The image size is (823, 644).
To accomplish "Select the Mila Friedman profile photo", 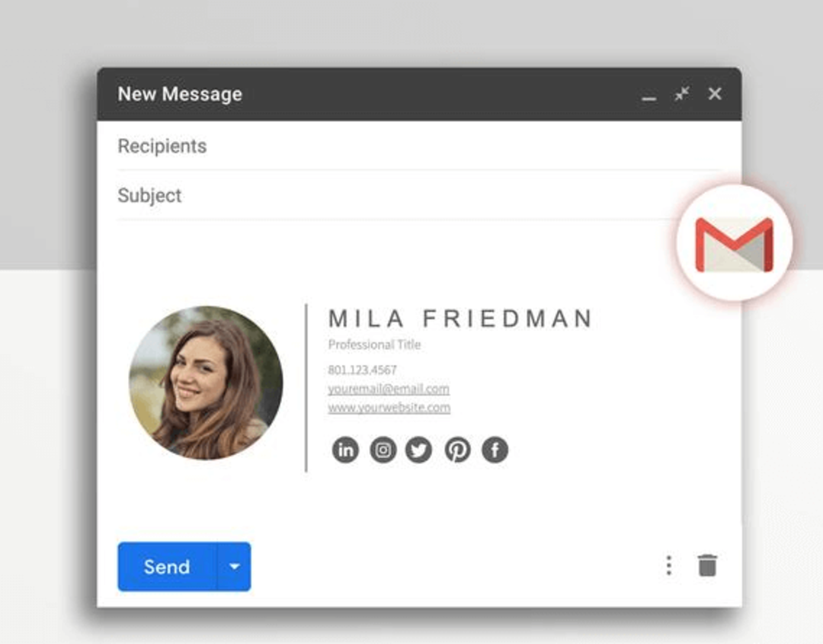I will (207, 383).
